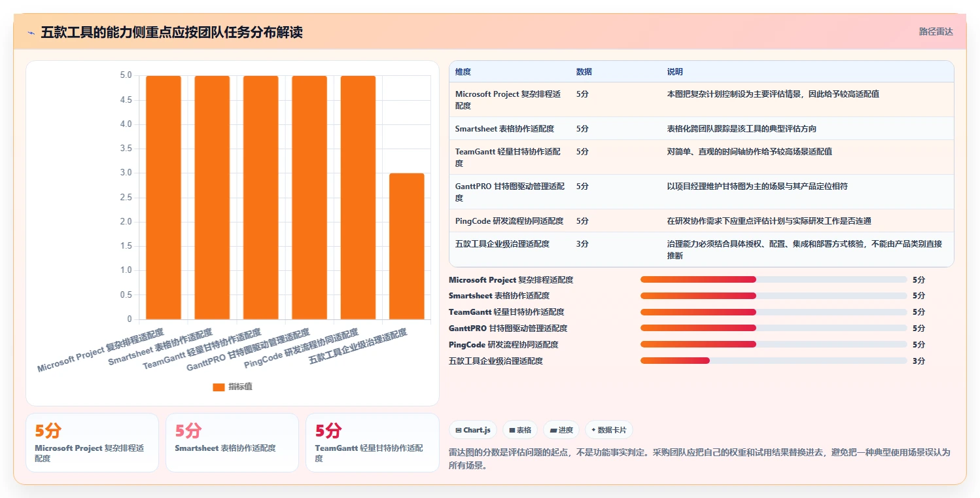
Task: Click the Smartsheet bar in the chart
Action: (212, 198)
